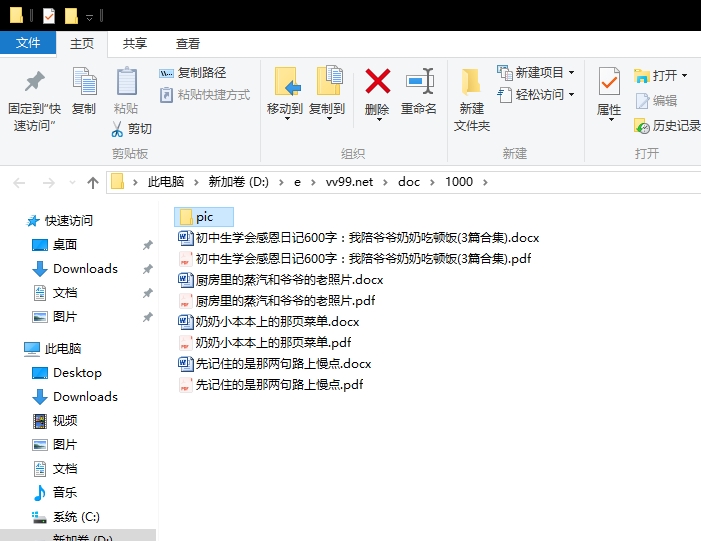Viewport: 701px width, 541px height.
Task: Open the File (文件) tab
Action: [28, 43]
